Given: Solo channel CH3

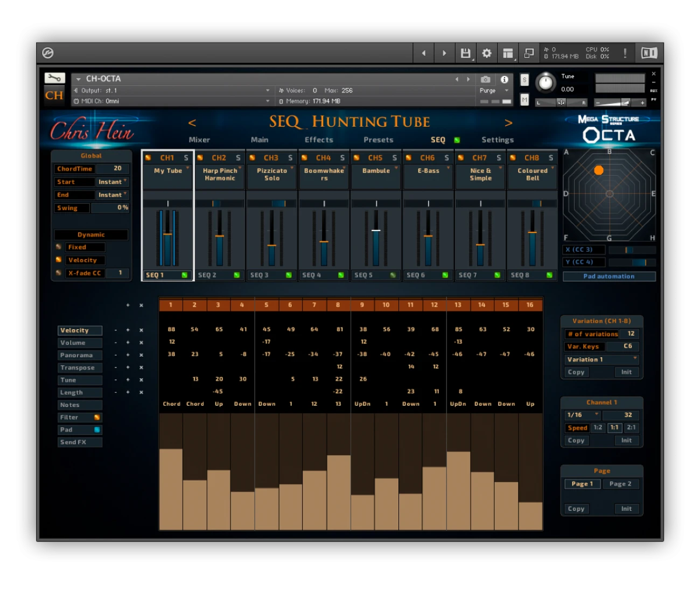Looking at the screenshot, I should click(x=290, y=158).
